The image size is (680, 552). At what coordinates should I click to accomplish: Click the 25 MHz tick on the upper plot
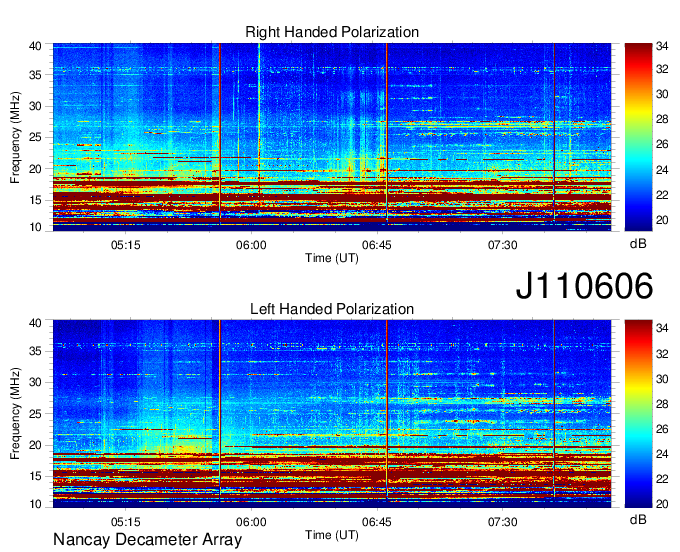[35, 137]
